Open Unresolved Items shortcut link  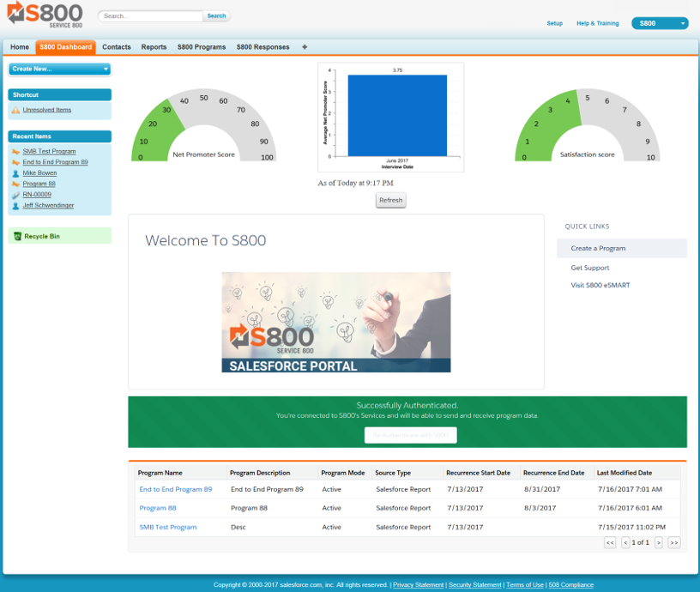point(47,110)
